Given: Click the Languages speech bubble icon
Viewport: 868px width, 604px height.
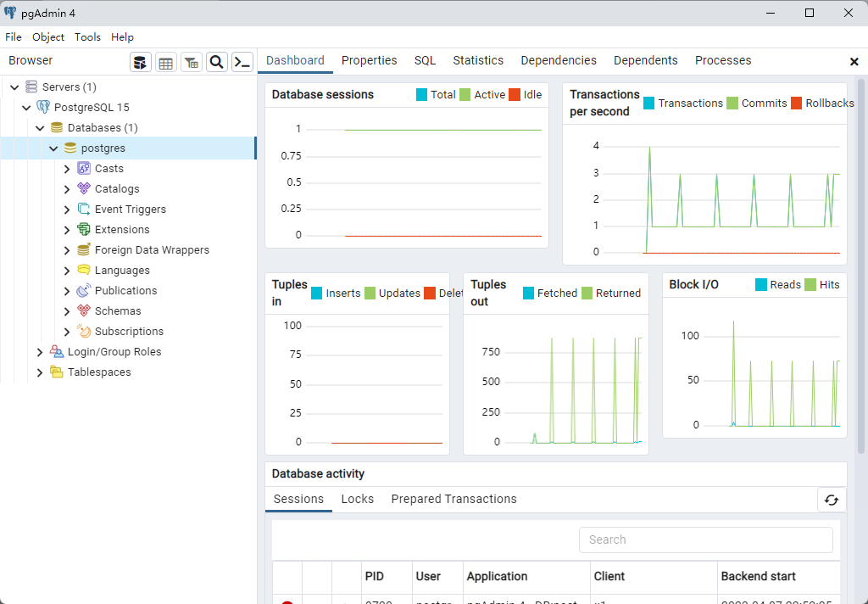Looking at the screenshot, I should [x=84, y=270].
